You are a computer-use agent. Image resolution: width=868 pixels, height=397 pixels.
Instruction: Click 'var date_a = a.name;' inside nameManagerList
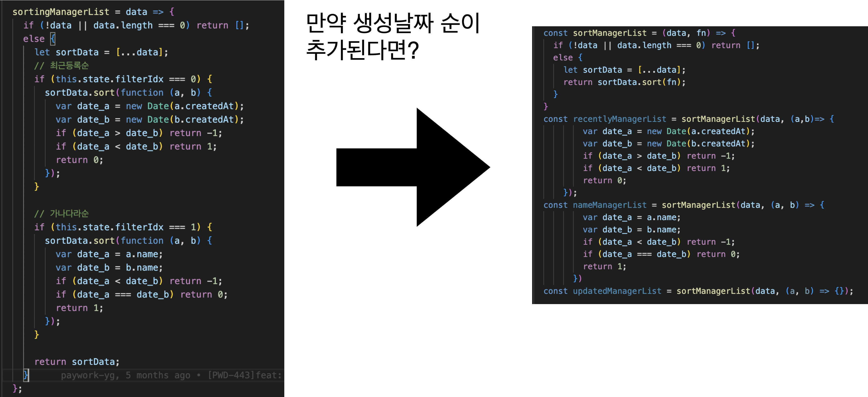pyautogui.click(x=632, y=217)
